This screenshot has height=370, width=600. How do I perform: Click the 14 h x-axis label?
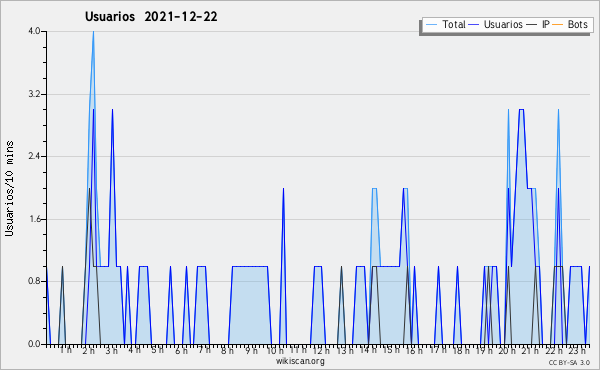(x=368, y=350)
